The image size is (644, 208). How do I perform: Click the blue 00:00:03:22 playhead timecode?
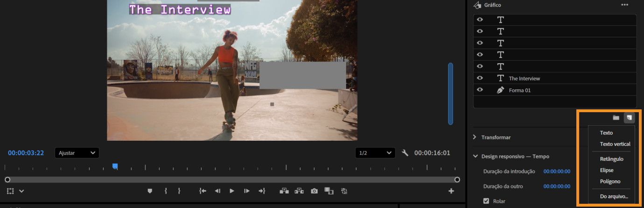pyautogui.click(x=26, y=153)
